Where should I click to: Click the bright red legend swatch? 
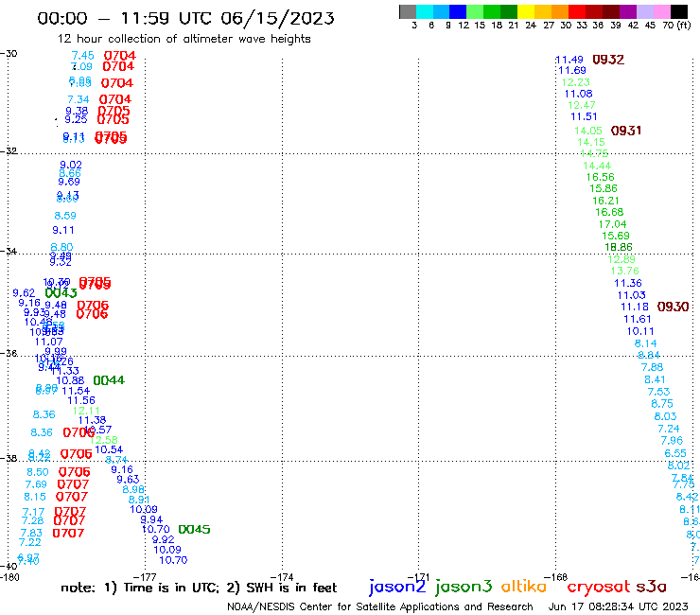577,11
